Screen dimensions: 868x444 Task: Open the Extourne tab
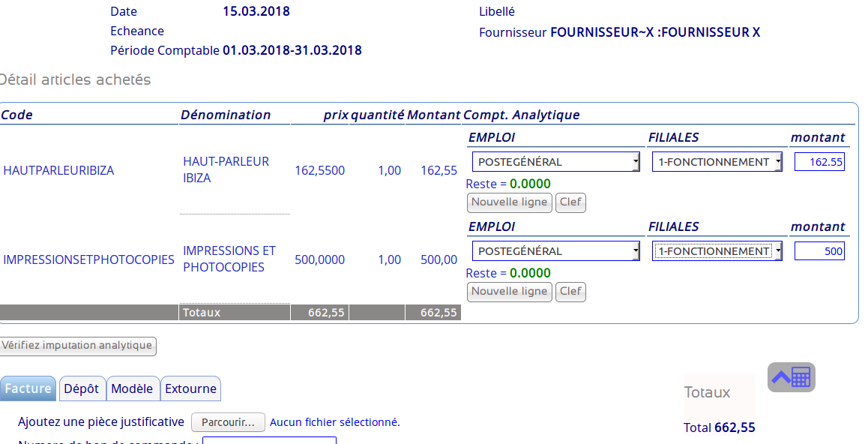(190, 388)
